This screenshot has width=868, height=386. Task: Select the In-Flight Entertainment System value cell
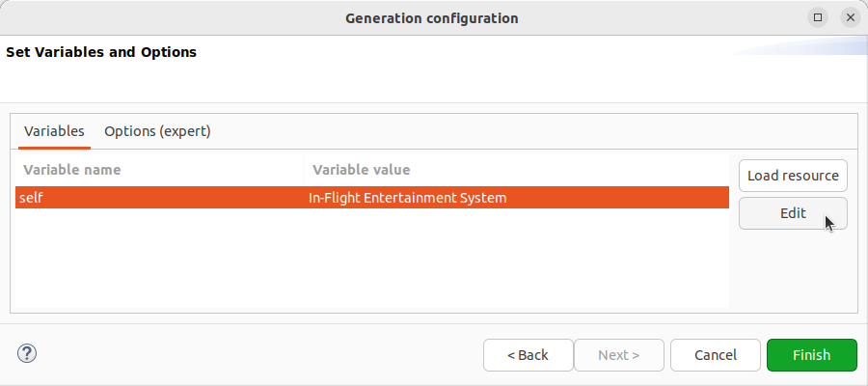click(x=407, y=198)
